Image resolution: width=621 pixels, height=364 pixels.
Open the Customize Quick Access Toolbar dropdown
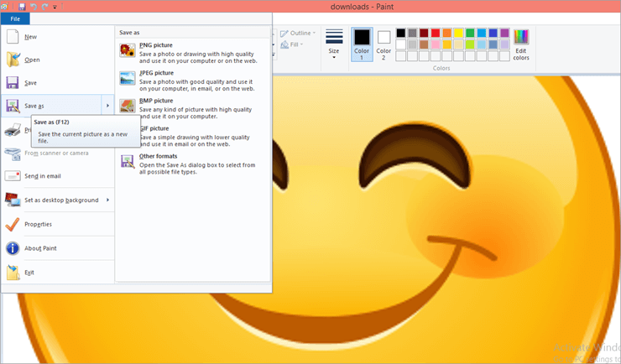point(55,7)
